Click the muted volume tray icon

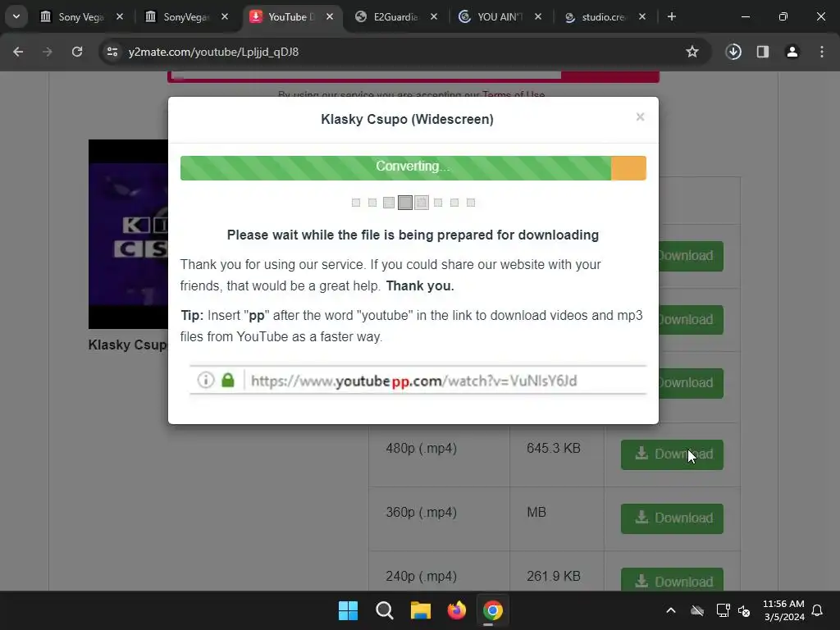pos(744,610)
